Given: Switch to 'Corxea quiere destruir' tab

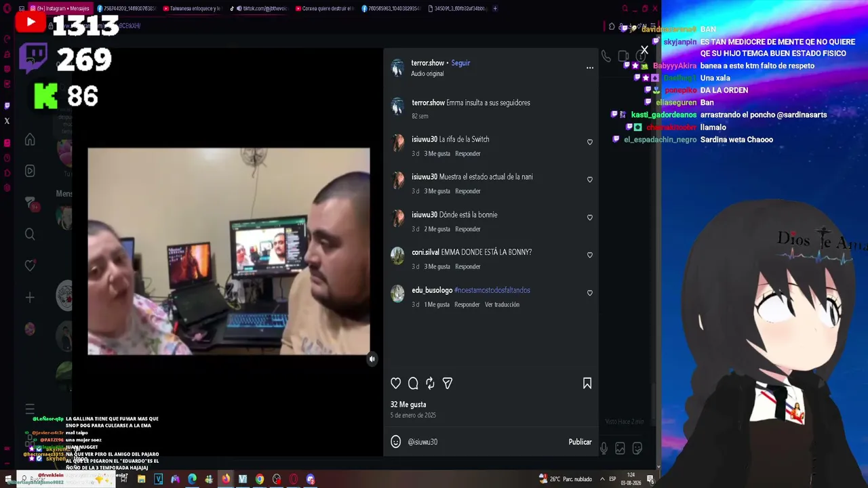Looking at the screenshot, I should (x=325, y=9).
